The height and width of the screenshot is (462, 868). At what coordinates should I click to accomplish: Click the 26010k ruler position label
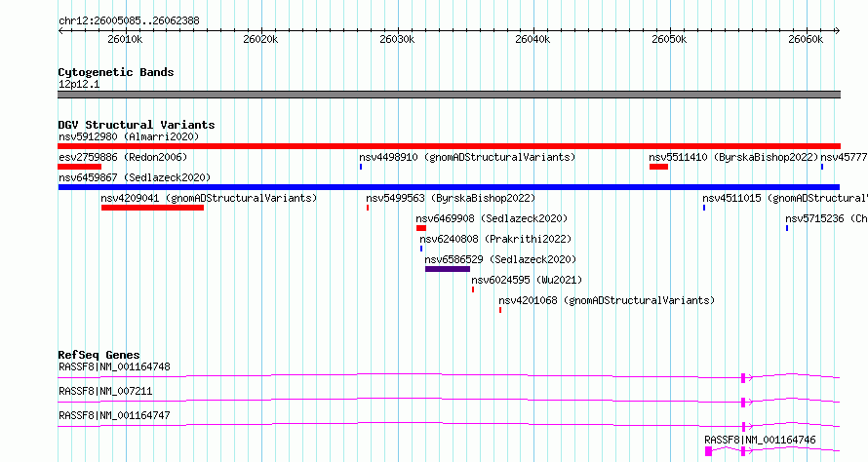pos(125,39)
